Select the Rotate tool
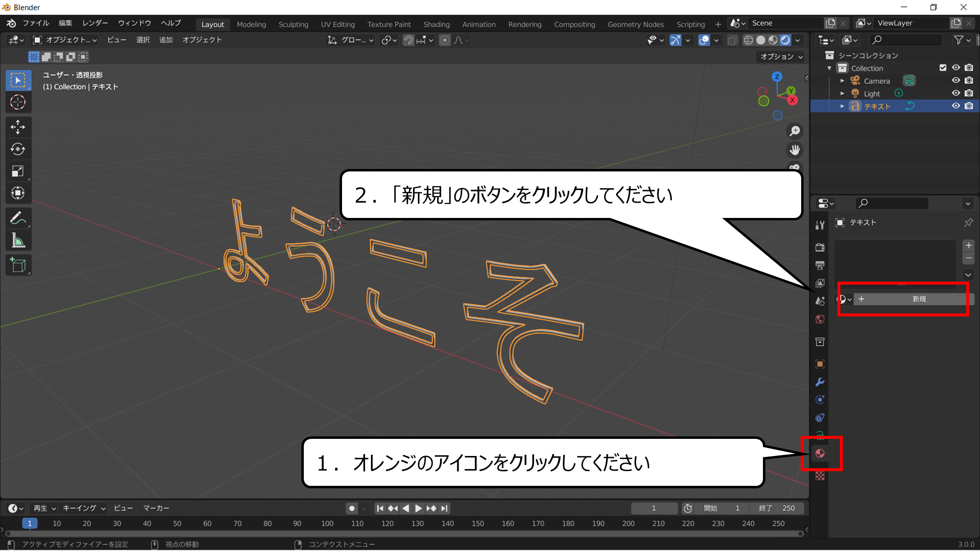 tap(18, 149)
